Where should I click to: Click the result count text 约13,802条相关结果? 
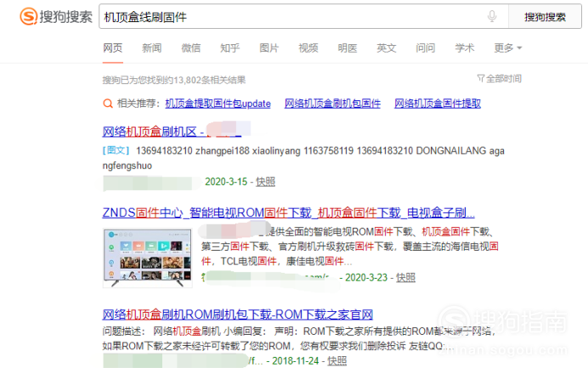[x=205, y=80]
